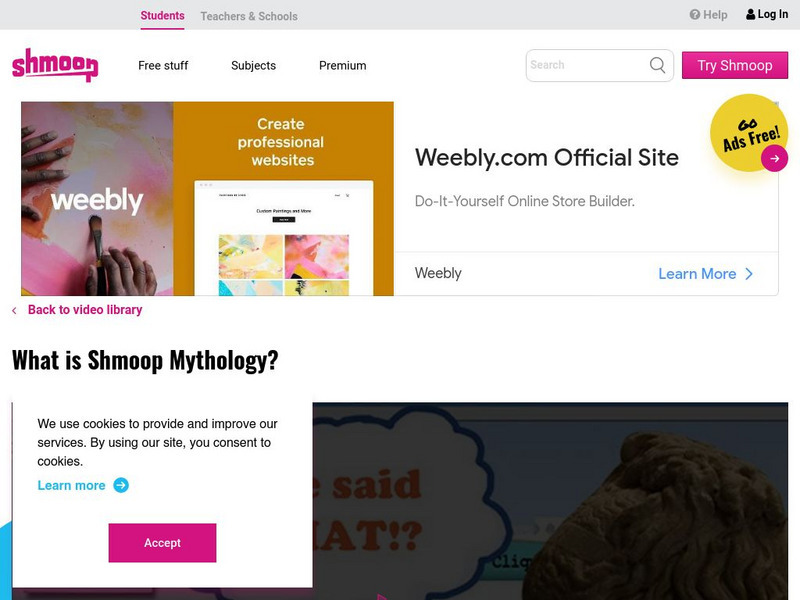Click the Weebly.com Official Site headline
This screenshot has width=800, height=600.
coord(547,158)
